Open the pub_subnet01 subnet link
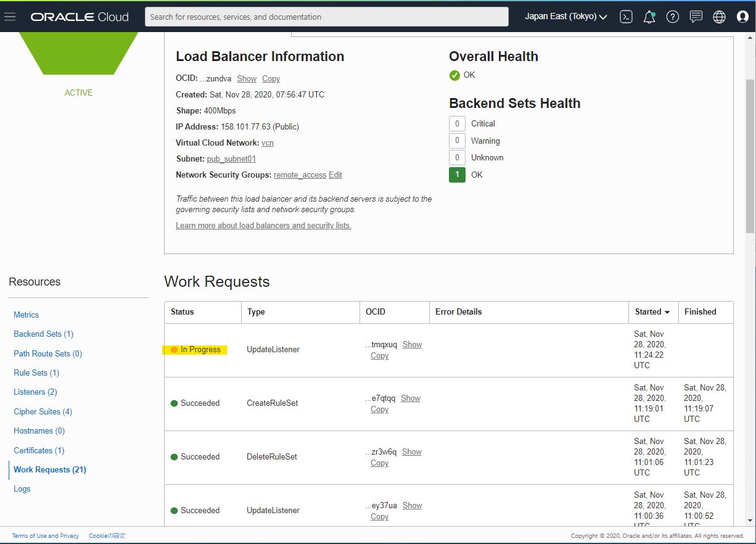 (x=231, y=159)
